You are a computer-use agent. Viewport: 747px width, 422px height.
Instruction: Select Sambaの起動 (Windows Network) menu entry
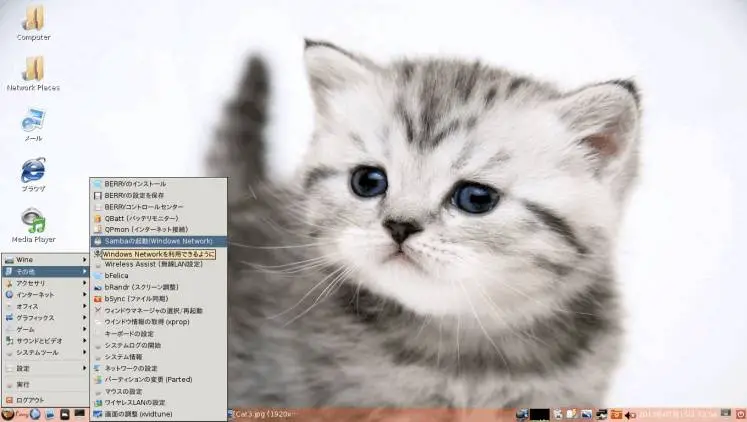tap(159, 241)
